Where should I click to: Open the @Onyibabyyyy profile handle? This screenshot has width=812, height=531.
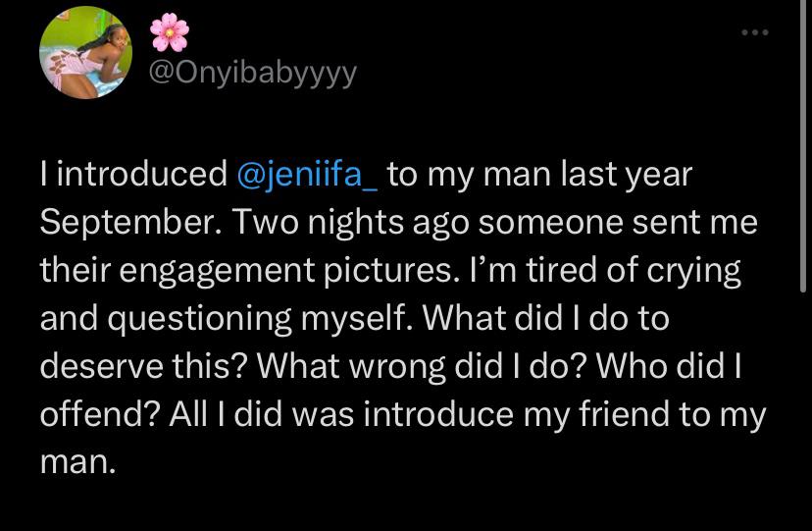pyautogui.click(x=253, y=74)
